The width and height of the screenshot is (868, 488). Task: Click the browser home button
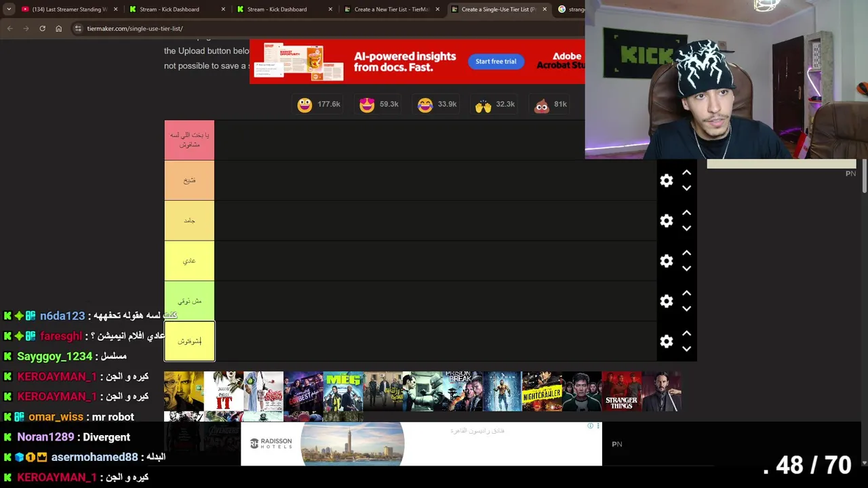(x=58, y=28)
